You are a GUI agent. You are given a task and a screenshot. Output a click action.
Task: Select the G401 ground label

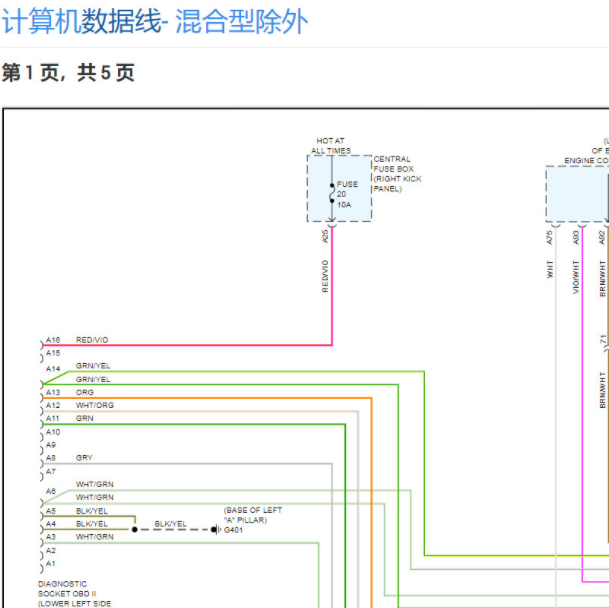233,530
